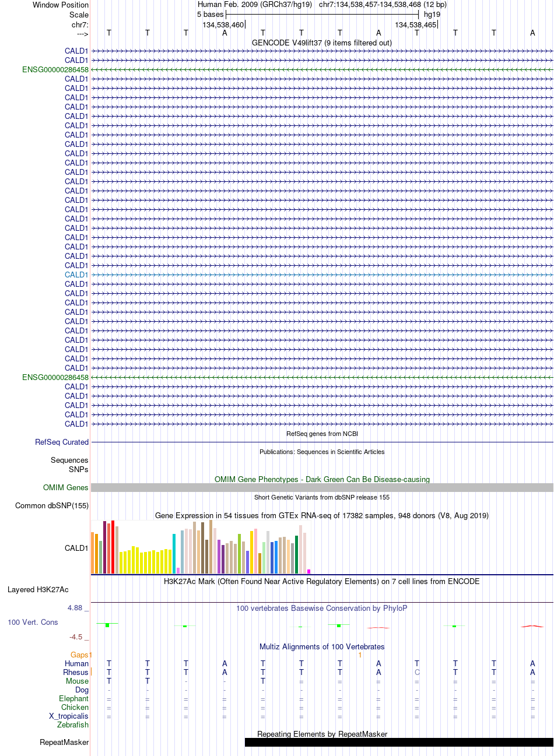Select the Mouse alignment row label
The image size is (554, 756).
pos(78,681)
